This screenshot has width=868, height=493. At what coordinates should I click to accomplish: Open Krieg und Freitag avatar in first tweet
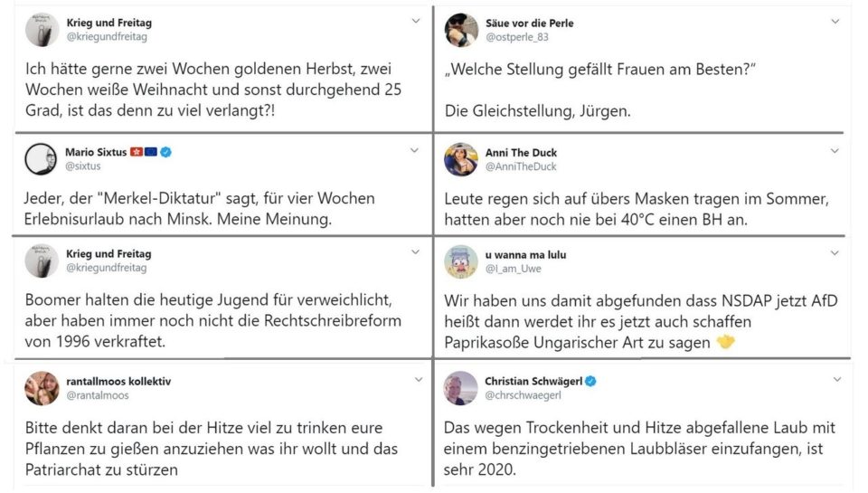[42, 29]
